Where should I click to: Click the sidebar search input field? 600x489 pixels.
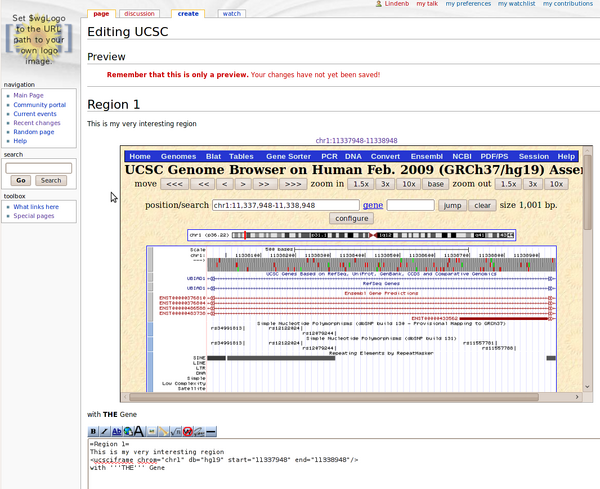coord(38,167)
